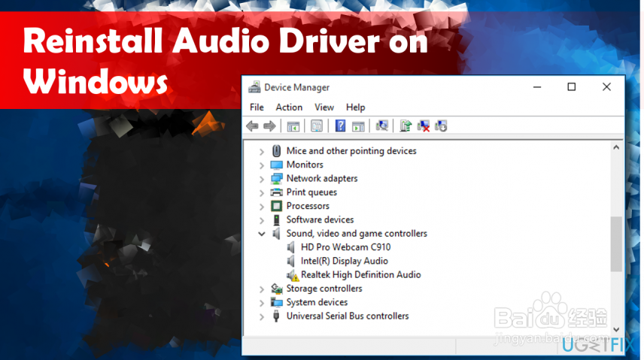The image size is (644, 360).
Task: Click the Uninstall device icon with red X
Action: [423, 126]
